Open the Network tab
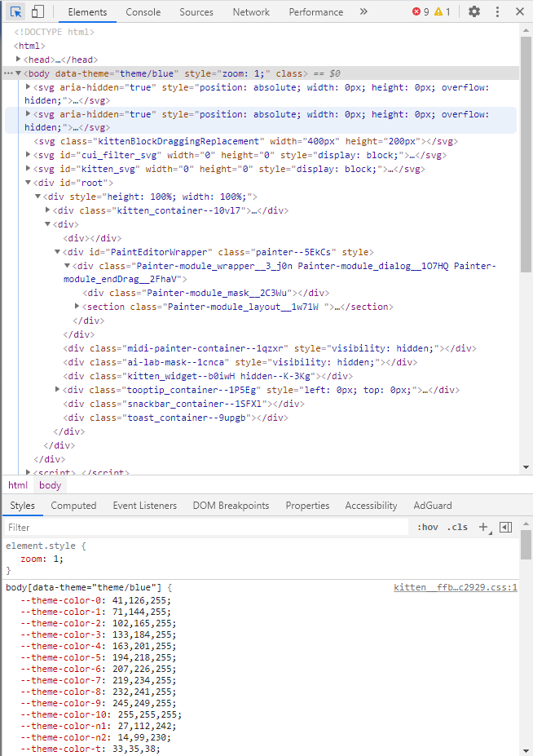Viewport: 533px width, 756px height. click(251, 12)
